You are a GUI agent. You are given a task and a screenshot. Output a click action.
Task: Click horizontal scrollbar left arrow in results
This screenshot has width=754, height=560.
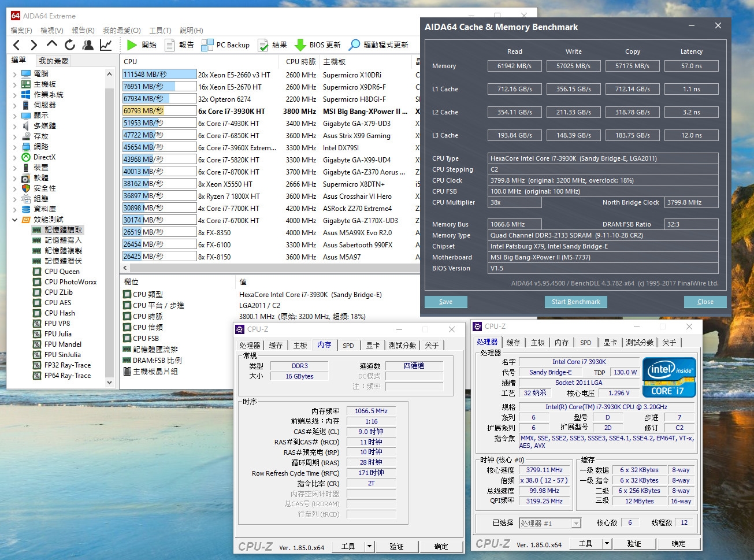pyautogui.click(x=125, y=269)
